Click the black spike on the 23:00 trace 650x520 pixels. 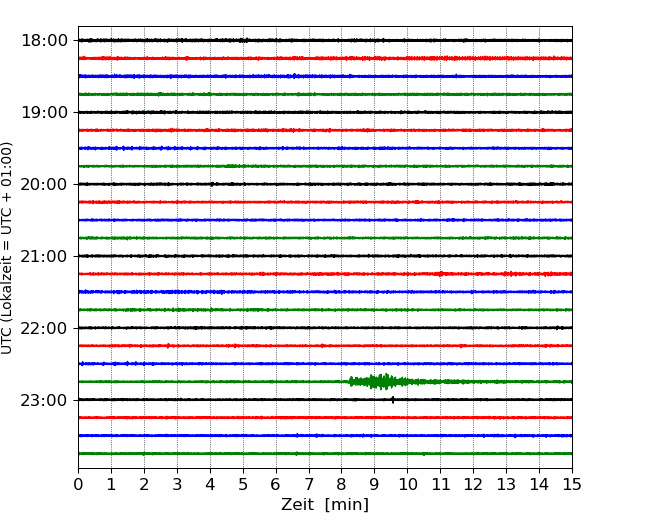click(393, 400)
